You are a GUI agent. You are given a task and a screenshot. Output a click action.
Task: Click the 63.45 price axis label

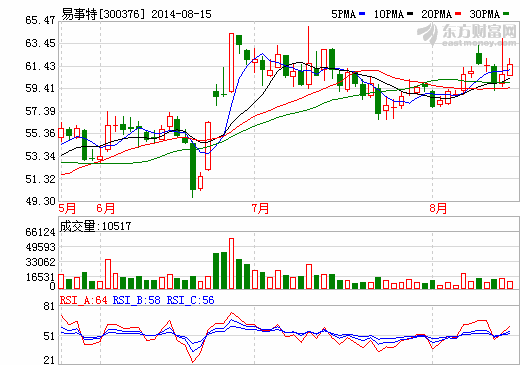pyautogui.click(x=40, y=43)
